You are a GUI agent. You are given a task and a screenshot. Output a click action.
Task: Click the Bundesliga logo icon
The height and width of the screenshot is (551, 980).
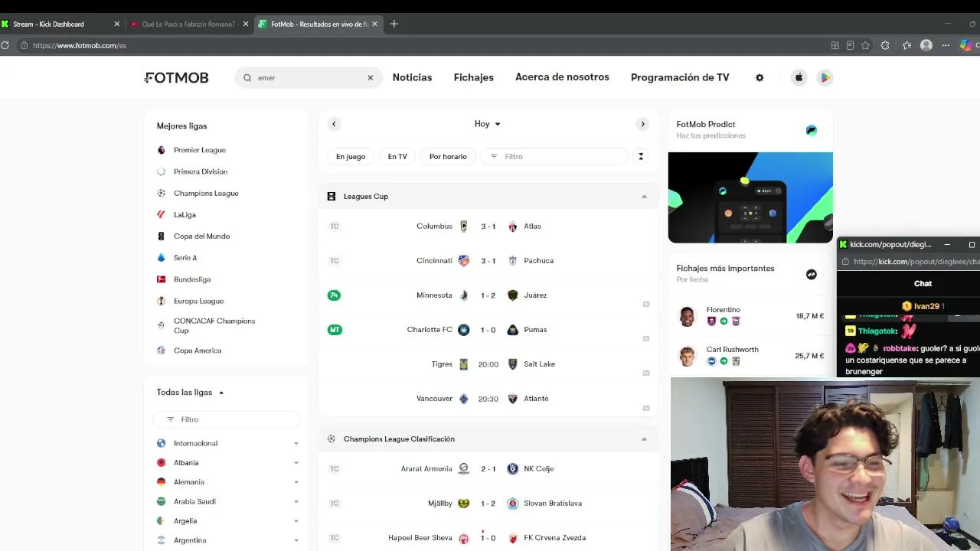point(161,279)
